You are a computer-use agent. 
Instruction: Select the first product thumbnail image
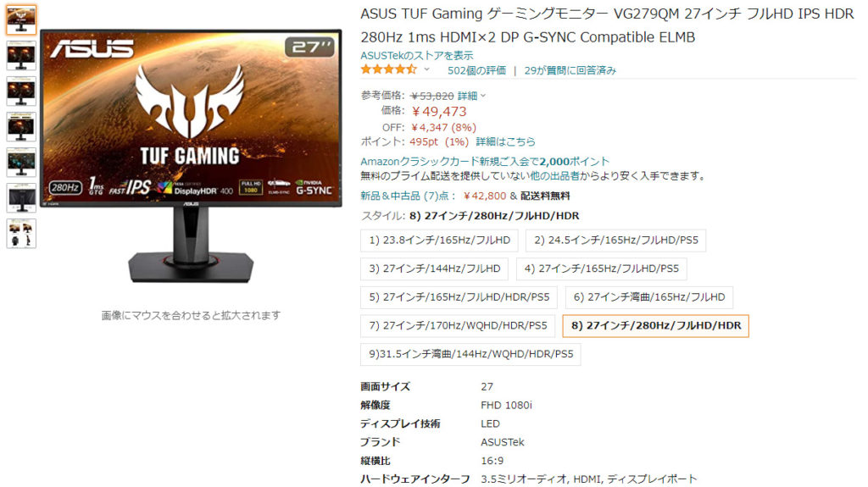(x=21, y=19)
